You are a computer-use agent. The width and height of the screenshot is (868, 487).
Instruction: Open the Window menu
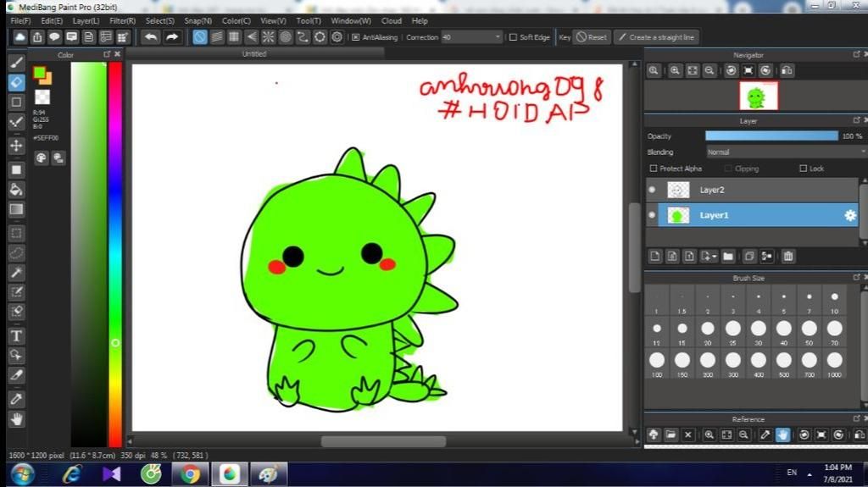point(351,20)
